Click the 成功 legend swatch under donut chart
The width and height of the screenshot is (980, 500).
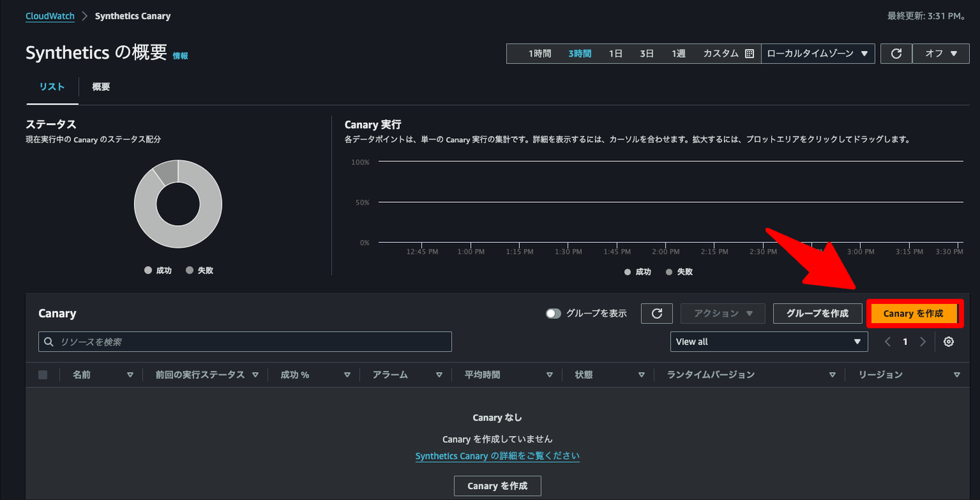pos(148,271)
